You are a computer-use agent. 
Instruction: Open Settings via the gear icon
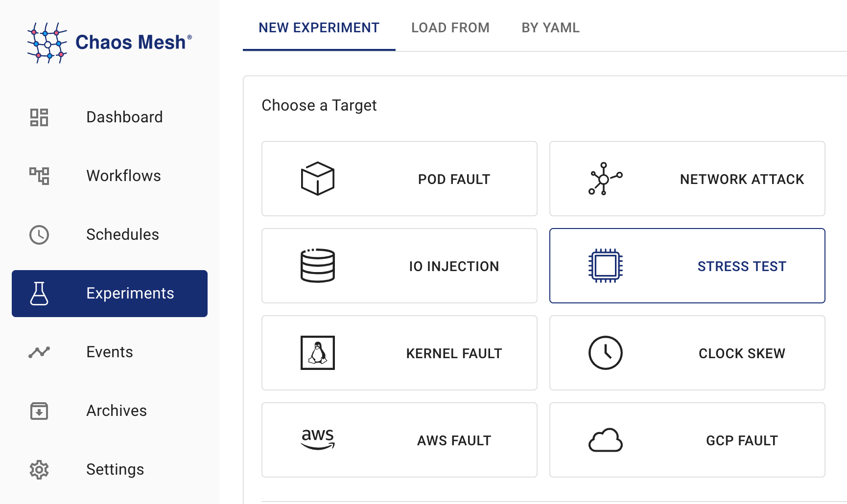coord(39,470)
